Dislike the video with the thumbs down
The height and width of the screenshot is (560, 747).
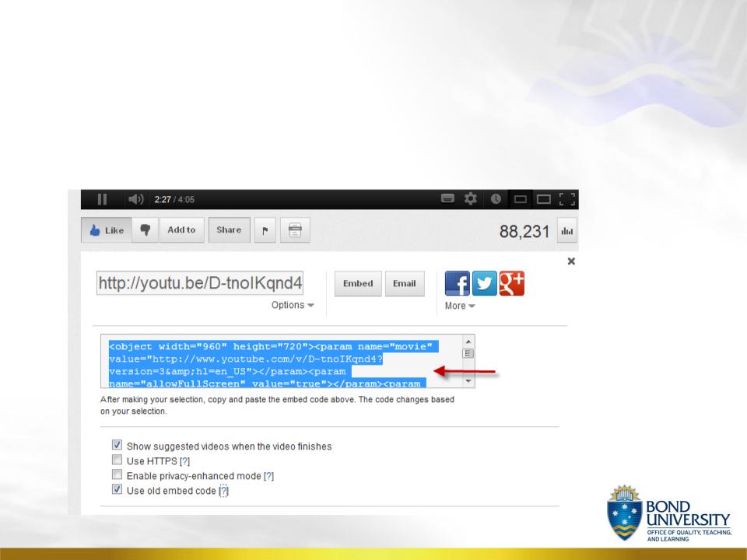click(x=146, y=230)
